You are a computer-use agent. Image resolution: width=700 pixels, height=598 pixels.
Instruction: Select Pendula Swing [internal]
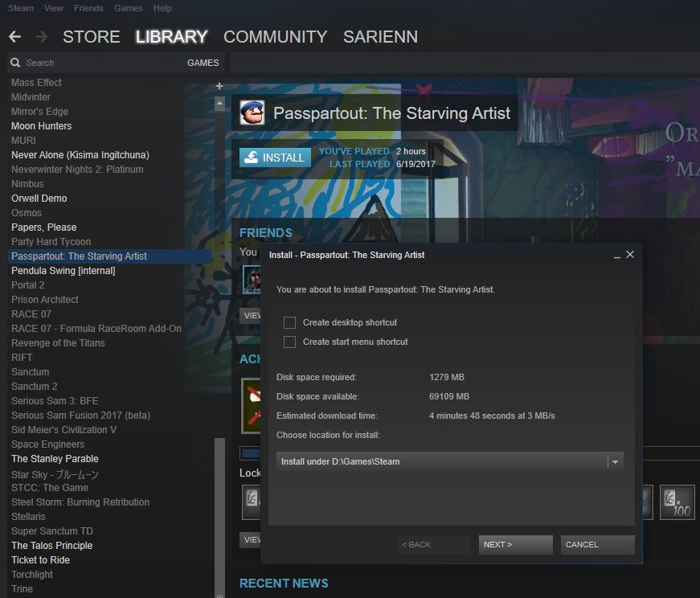tap(63, 271)
